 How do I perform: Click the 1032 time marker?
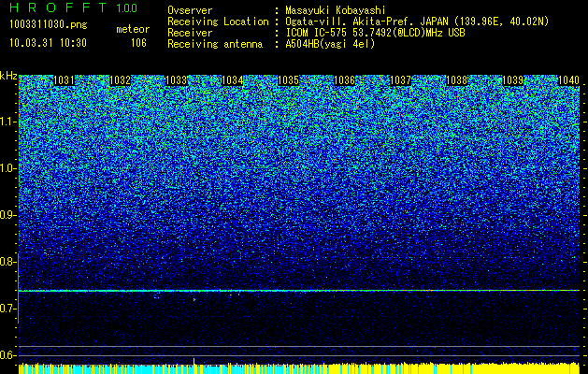coord(120,80)
